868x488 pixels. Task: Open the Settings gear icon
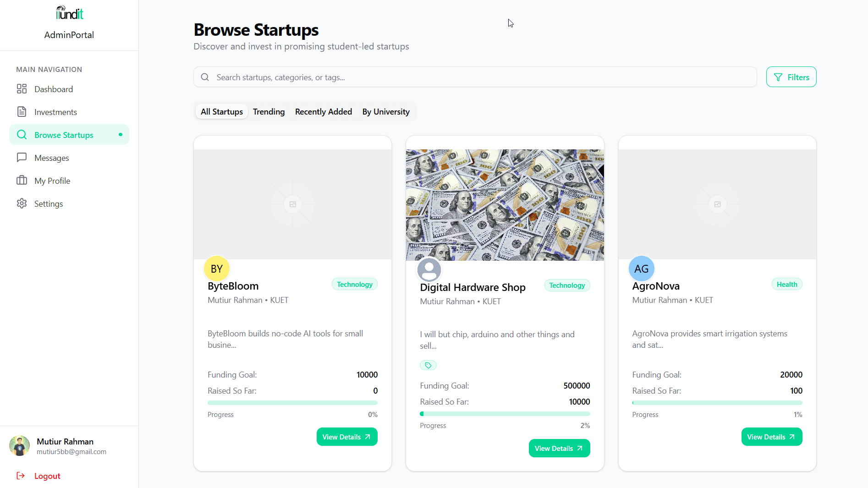point(22,203)
